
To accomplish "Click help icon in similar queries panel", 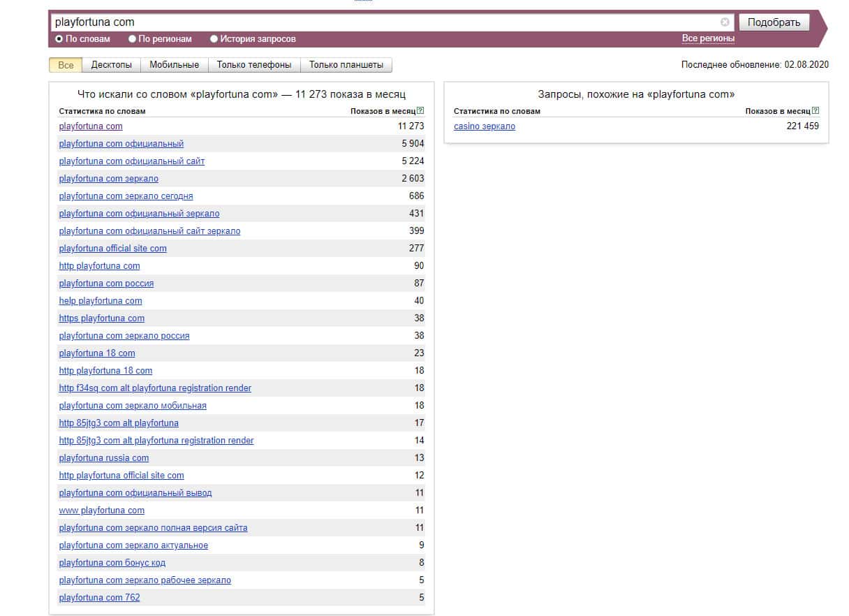I will click(x=815, y=111).
